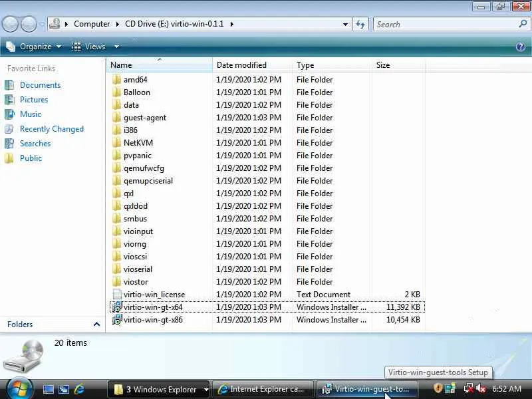
Task: Click in the Search input field
Action: [x=446, y=25]
